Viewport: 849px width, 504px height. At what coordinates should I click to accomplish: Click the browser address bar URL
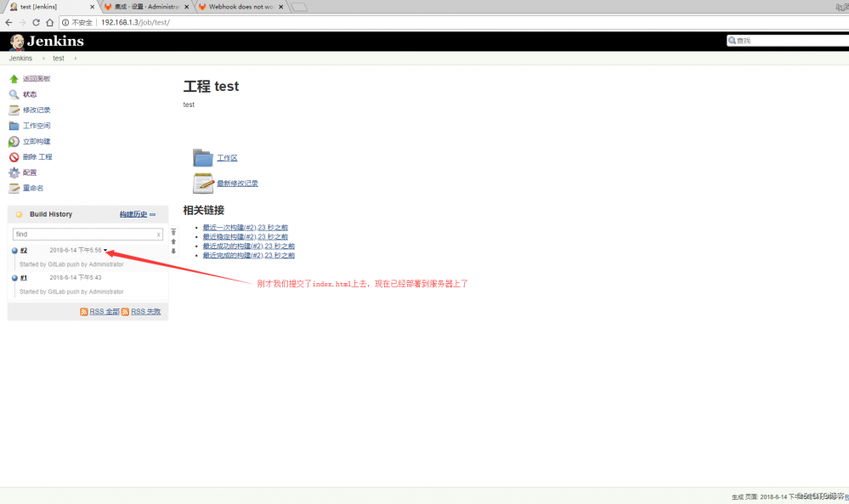click(x=135, y=22)
